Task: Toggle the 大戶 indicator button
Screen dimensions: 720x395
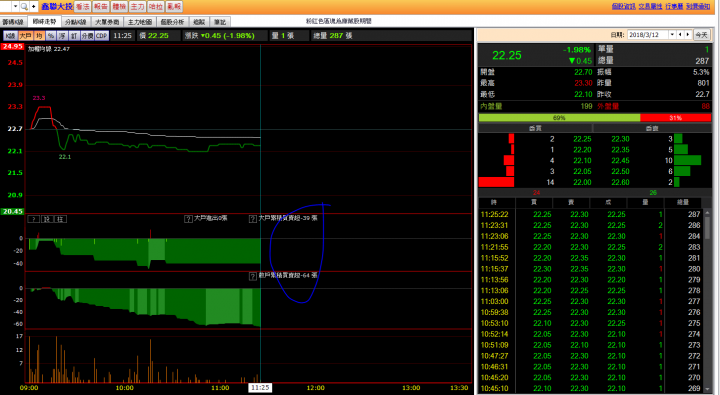Action: coord(25,35)
